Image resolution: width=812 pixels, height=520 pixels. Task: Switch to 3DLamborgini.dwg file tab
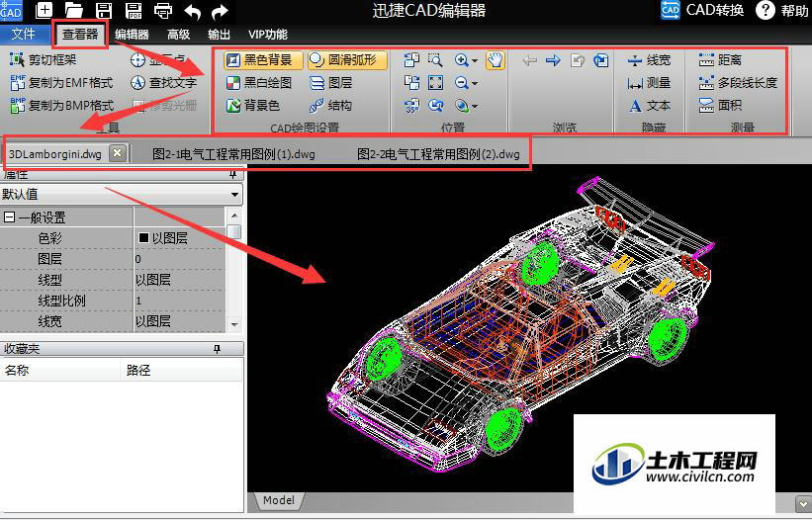55,154
